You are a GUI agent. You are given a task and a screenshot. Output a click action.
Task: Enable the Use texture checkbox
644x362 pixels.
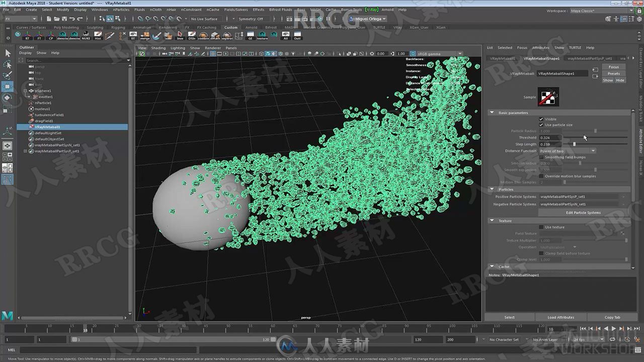[541, 227]
